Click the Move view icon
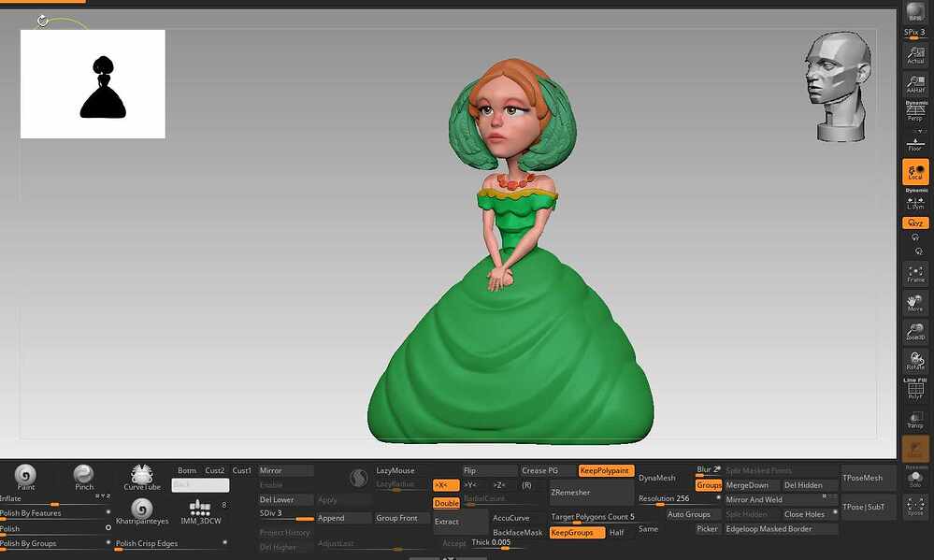 click(x=915, y=303)
